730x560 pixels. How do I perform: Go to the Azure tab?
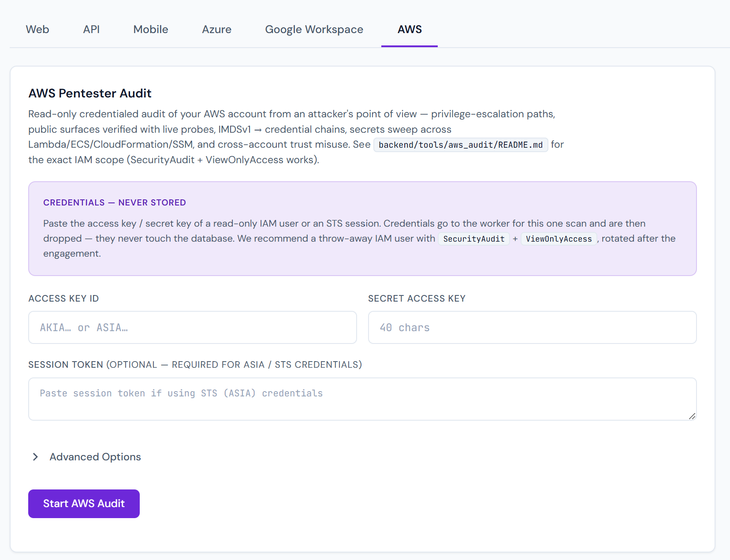pyautogui.click(x=216, y=30)
